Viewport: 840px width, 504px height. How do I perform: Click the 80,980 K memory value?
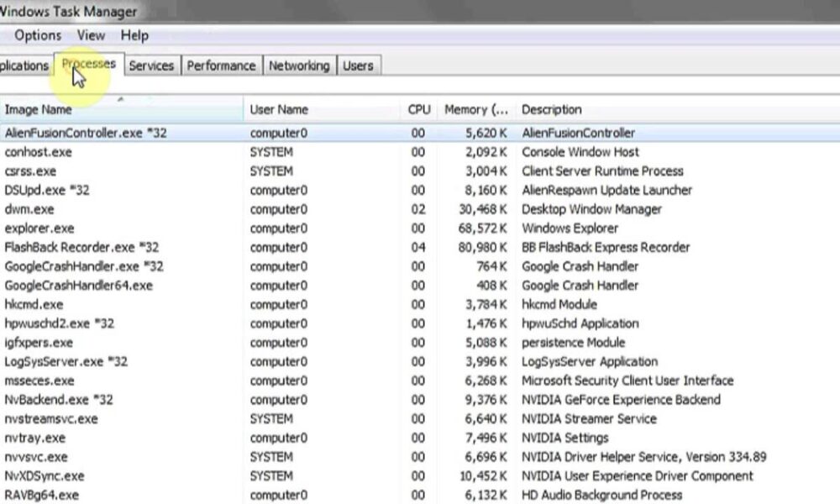482,248
